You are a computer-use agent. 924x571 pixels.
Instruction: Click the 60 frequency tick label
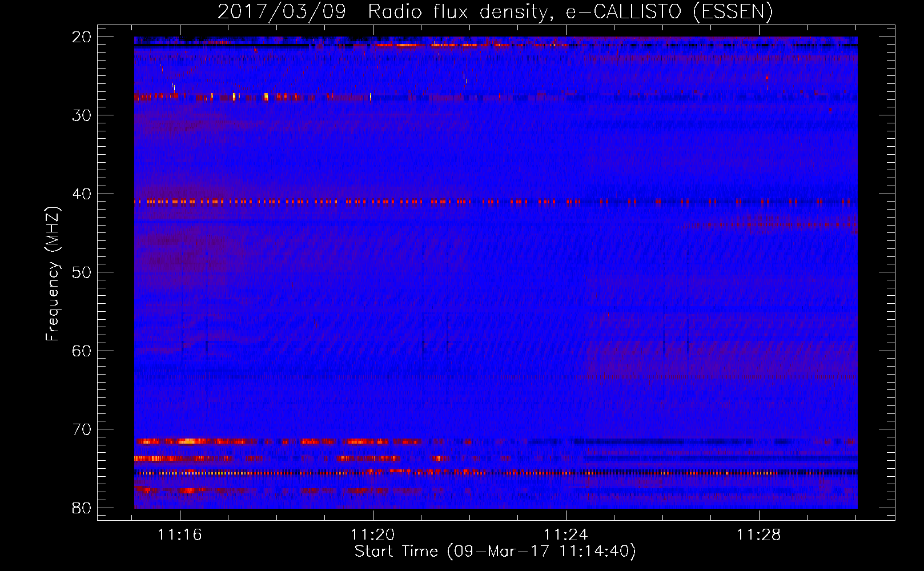82,351
